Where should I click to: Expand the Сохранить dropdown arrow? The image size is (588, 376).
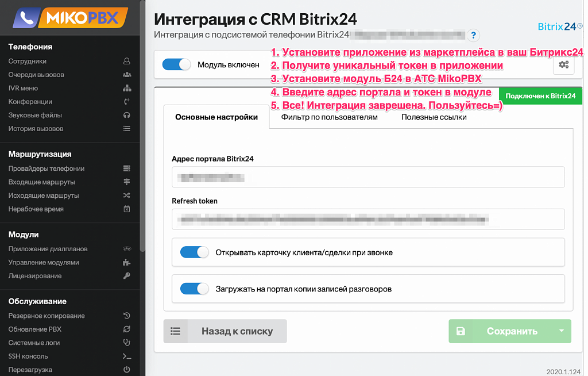coord(562,331)
